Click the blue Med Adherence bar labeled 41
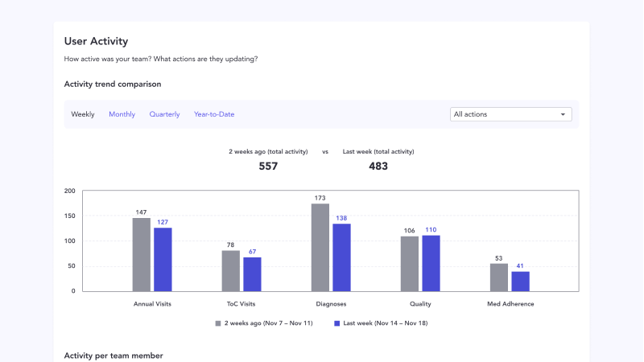The image size is (644, 362). [x=521, y=281]
